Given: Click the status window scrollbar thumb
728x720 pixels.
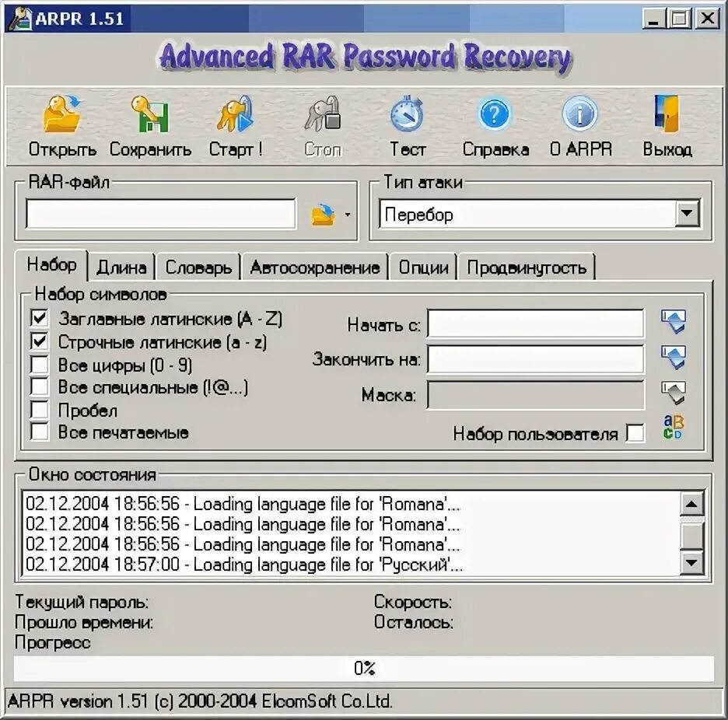Looking at the screenshot, I should click(691, 536).
